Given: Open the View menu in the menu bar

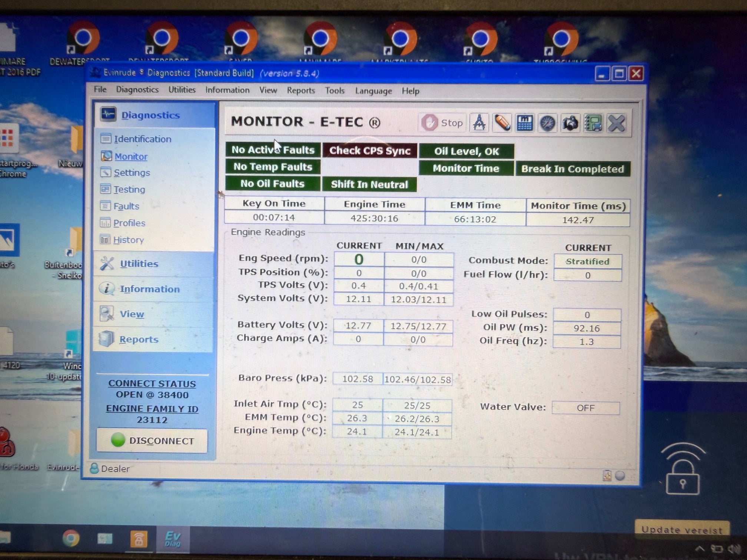Looking at the screenshot, I should pos(268,90).
